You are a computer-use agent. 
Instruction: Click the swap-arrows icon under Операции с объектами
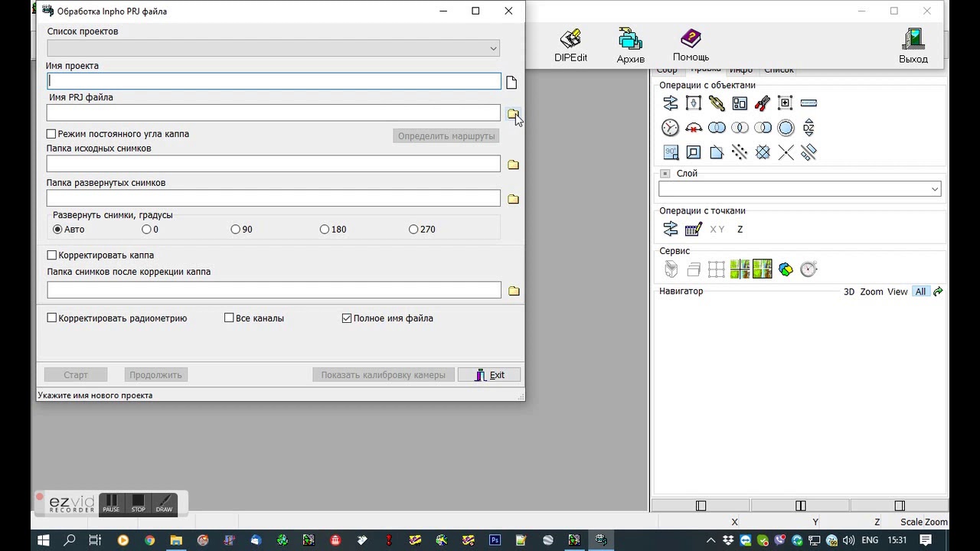tap(671, 103)
